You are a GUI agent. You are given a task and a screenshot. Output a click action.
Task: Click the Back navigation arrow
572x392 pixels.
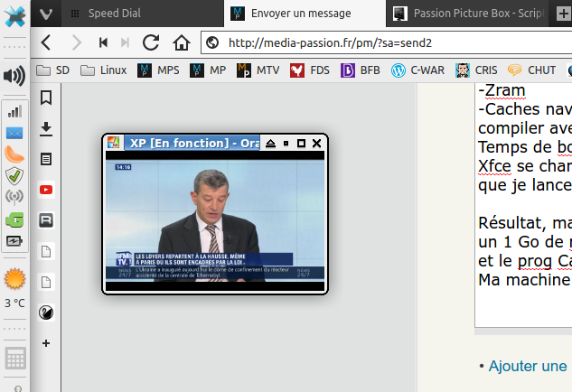point(46,42)
